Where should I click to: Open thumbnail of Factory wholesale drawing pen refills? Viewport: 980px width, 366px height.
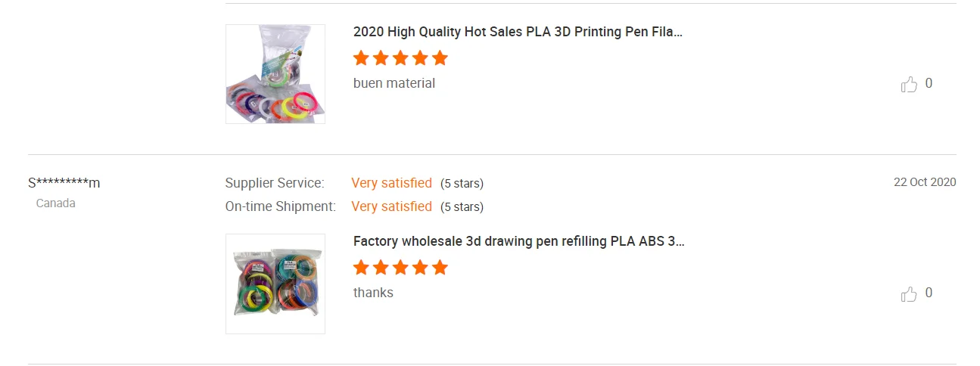pos(275,284)
